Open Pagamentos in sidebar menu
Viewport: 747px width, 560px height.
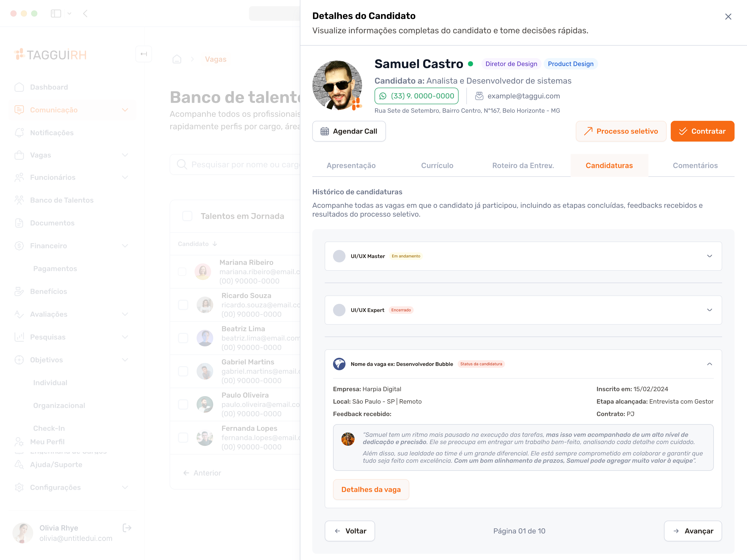[x=55, y=269]
